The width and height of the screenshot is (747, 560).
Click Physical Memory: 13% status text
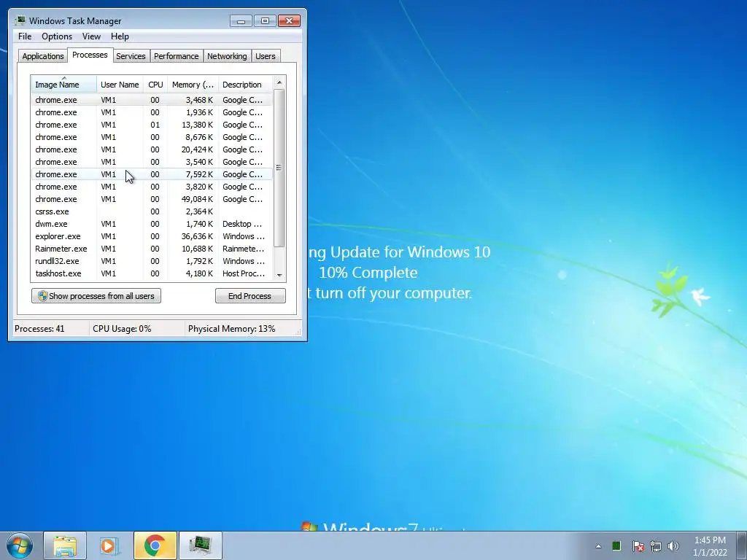(231, 329)
